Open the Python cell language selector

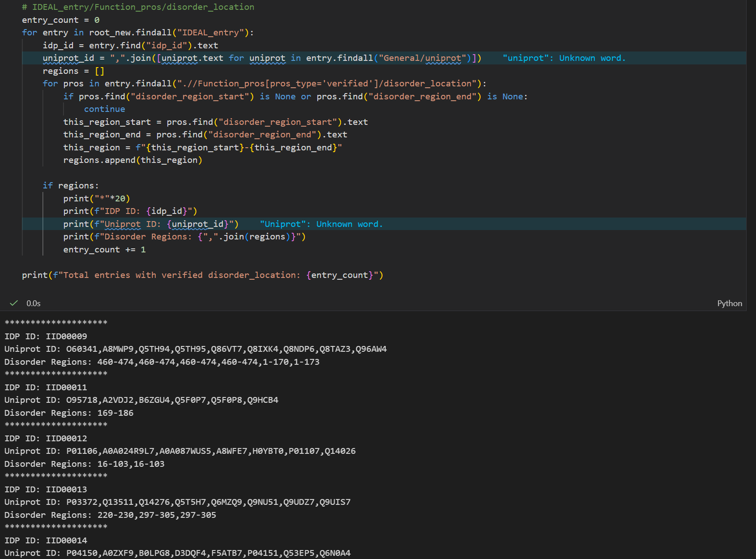(x=730, y=303)
